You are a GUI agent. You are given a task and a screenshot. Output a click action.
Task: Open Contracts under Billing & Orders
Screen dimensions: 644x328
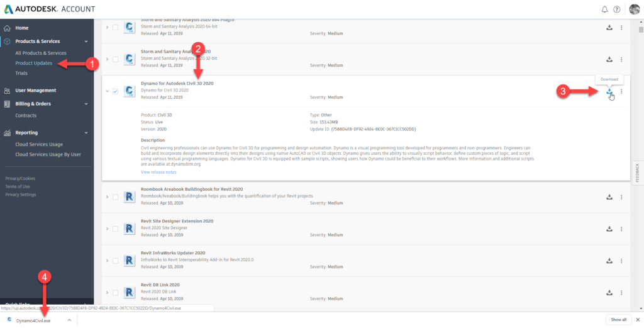pos(26,115)
